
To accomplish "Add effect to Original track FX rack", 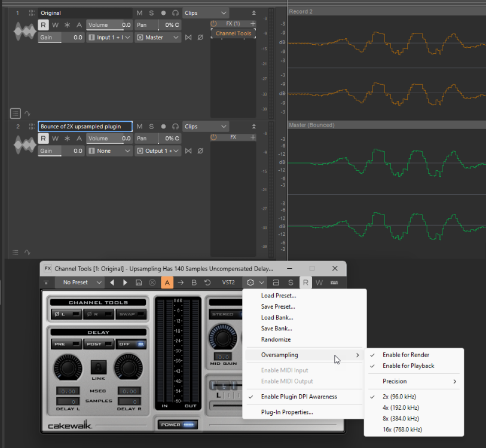I will click(x=253, y=23).
